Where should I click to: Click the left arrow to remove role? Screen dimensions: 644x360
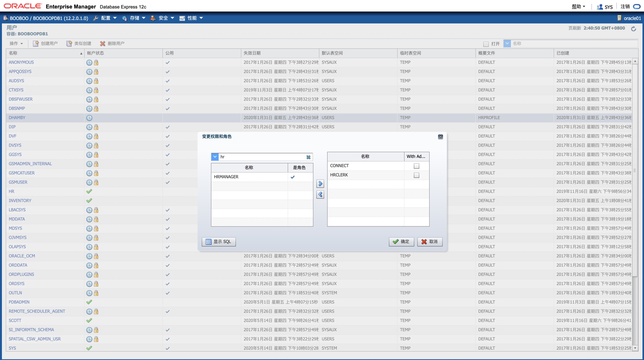pyautogui.click(x=320, y=194)
